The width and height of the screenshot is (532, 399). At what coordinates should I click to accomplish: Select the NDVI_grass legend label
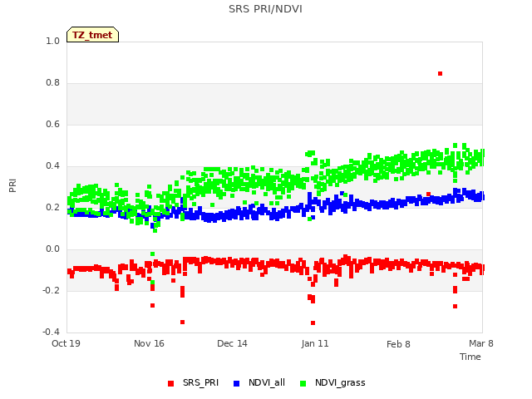pyautogui.click(x=340, y=382)
